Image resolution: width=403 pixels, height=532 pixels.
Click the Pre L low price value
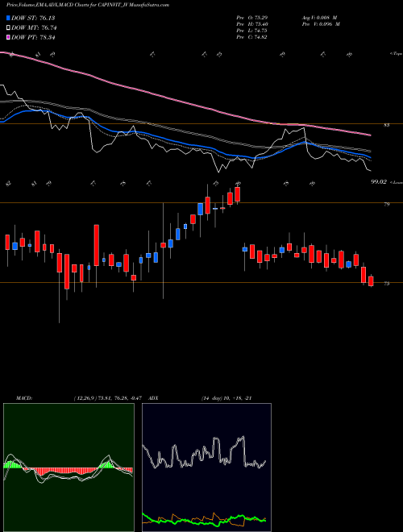[251, 31]
